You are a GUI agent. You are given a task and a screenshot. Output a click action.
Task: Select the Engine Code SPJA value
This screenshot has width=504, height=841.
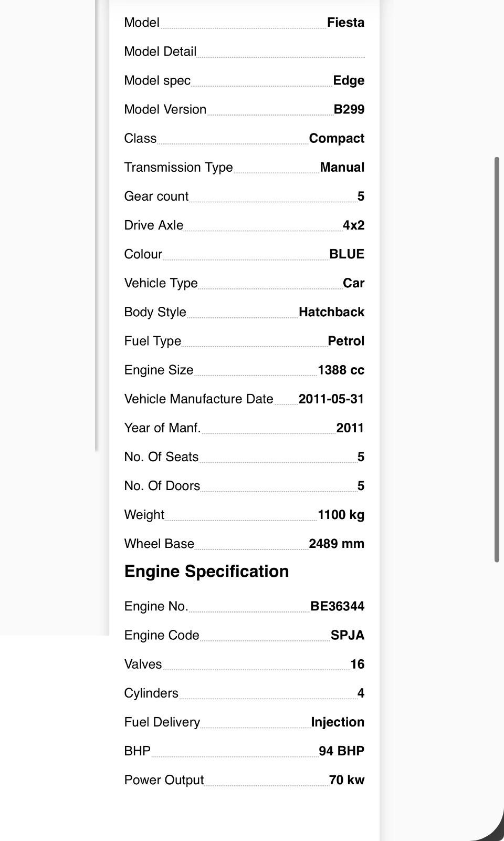[348, 635]
